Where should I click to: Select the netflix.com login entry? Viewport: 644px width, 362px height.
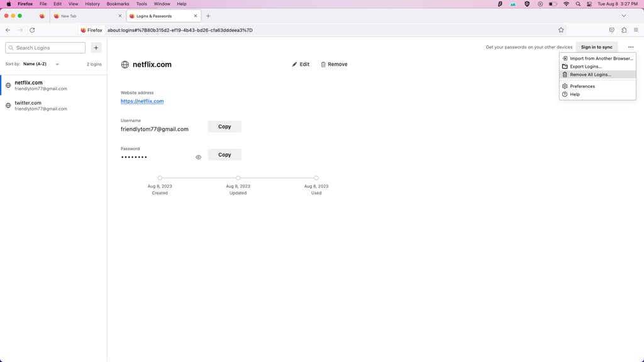coord(54,85)
